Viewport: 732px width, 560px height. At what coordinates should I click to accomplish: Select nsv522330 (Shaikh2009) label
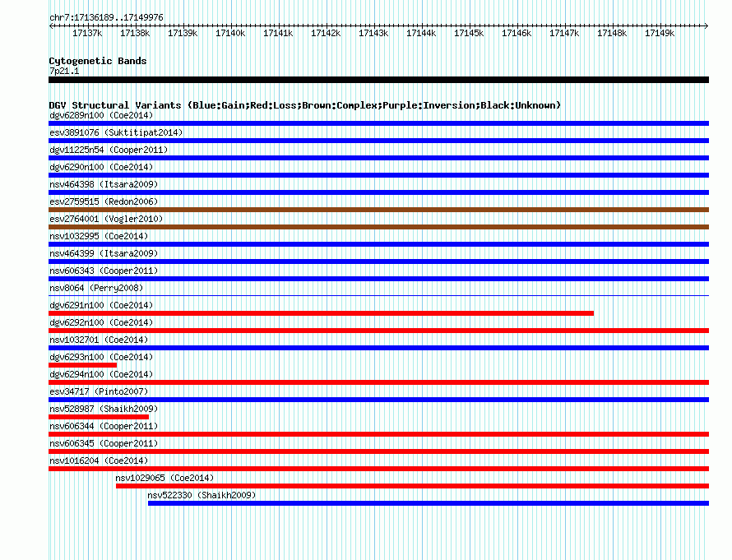tap(202, 495)
